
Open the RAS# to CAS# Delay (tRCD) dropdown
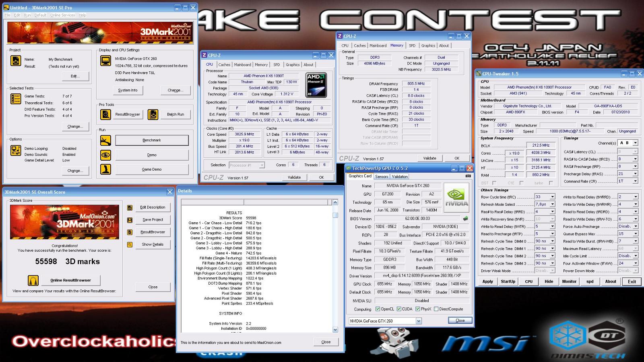635,159
